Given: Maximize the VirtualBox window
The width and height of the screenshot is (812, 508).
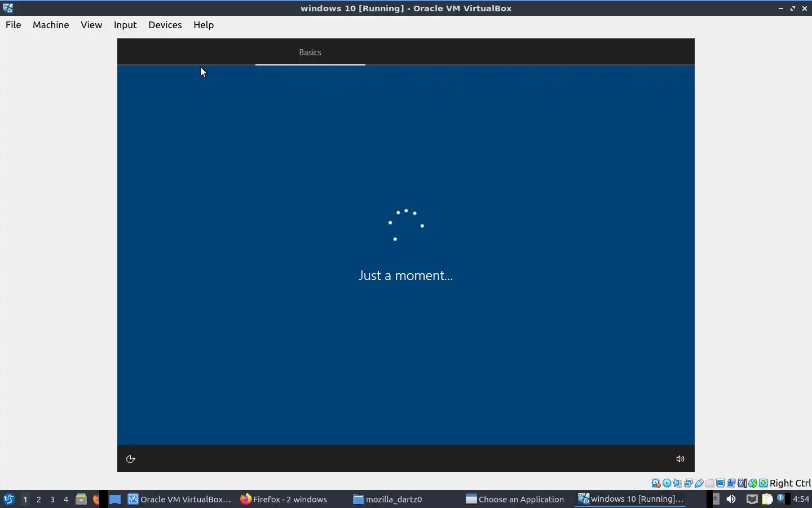Looking at the screenshot, I should coord(793,8).
